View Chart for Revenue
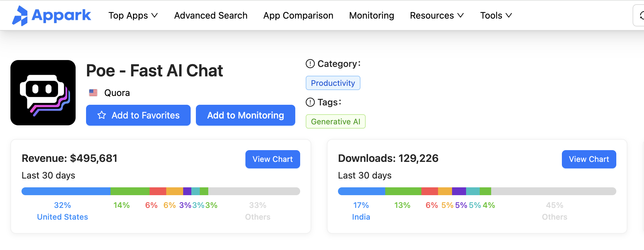 pos(272,159)
